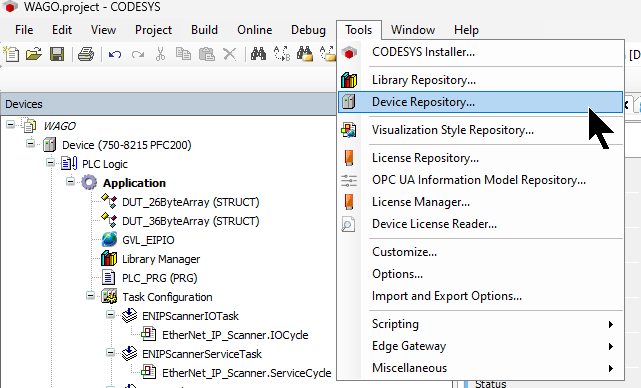Image resolution: width=641 pixels, height=388 pixels.
Task: Click the Visualization Style Repository icon
Action: point(349,130)
